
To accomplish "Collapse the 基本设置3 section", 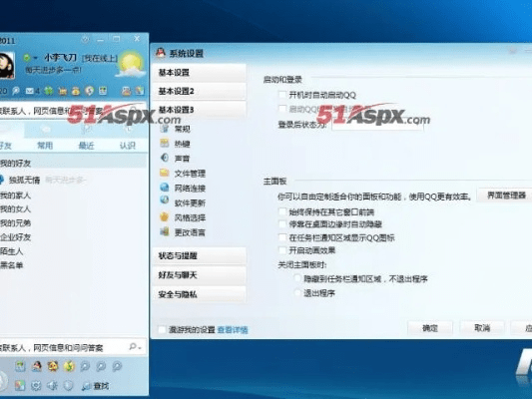I will (200, 110).
